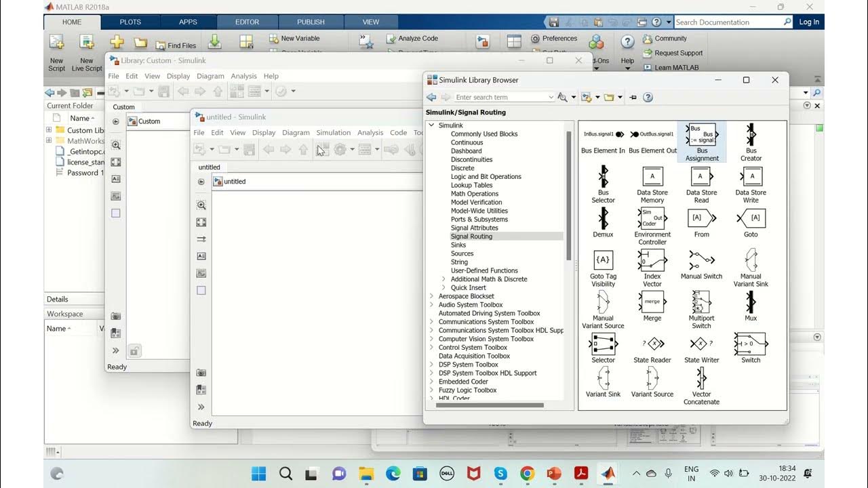Choose the Goto block

751,222
